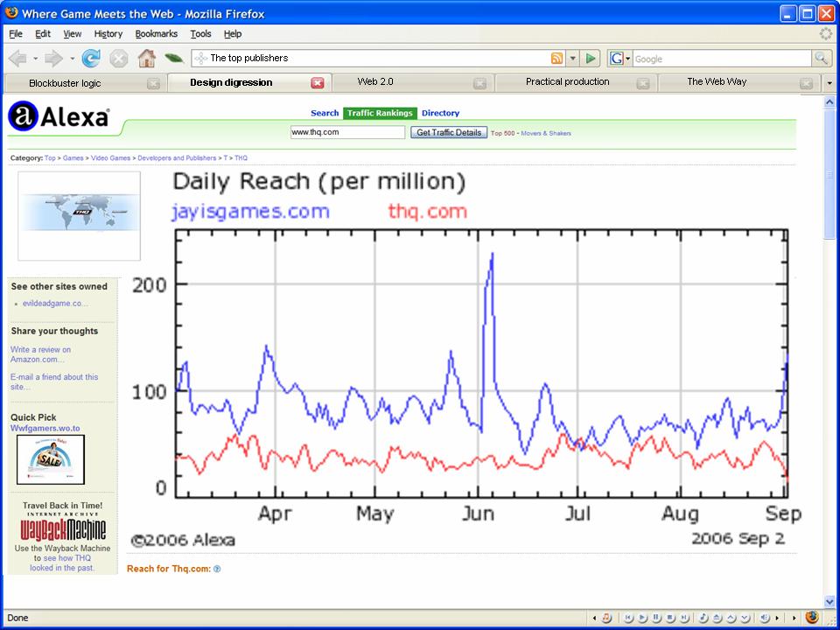
Task: Click the orange RSS feed icon
Action: 556,58
